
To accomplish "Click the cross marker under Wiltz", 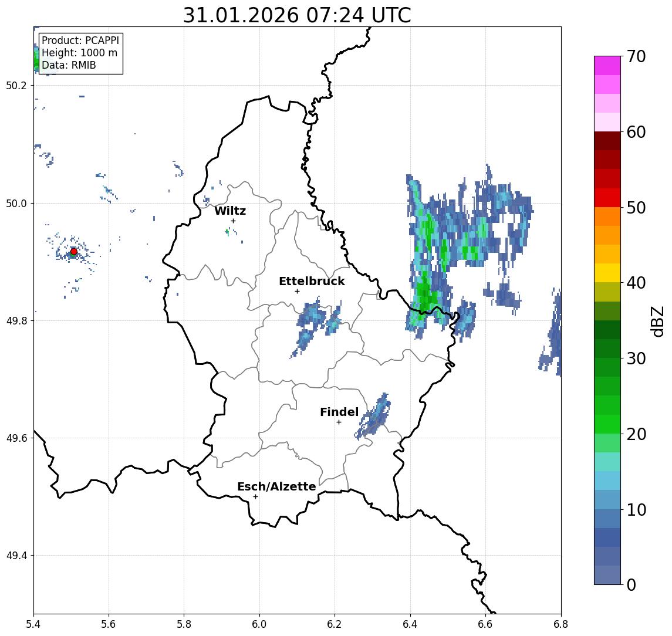I will click(233, 221).
